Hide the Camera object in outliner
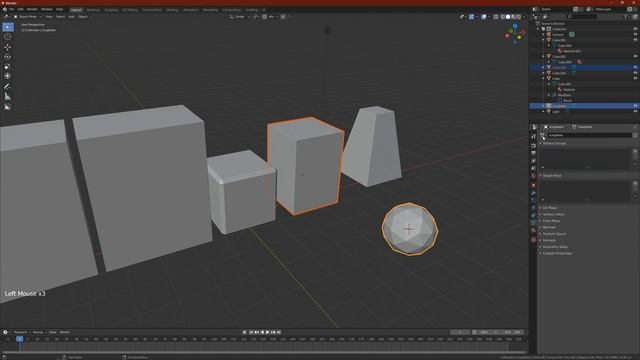 (x=635, y=35)
